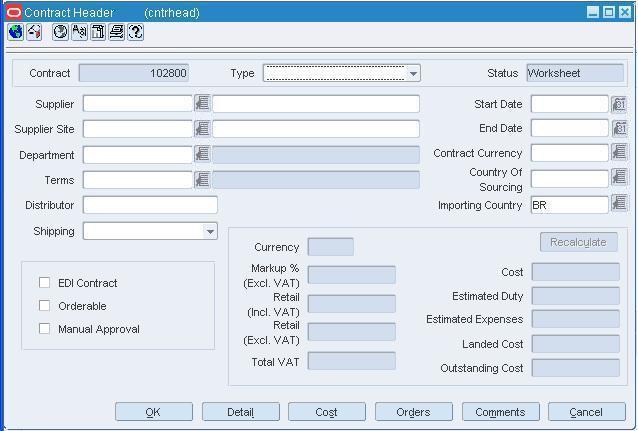Click into the Terms input field
This screenshot has width=638, height=431.
[x=138, y=179]
